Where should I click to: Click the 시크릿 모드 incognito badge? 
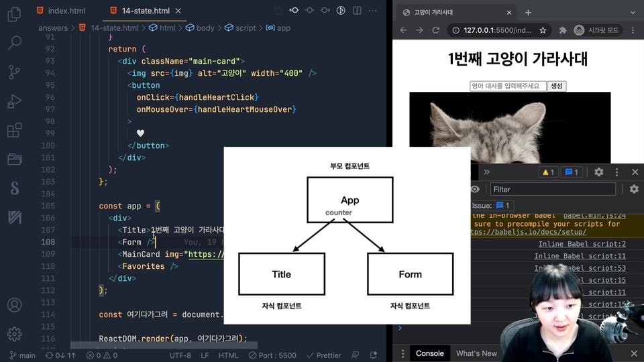(597, 30)
